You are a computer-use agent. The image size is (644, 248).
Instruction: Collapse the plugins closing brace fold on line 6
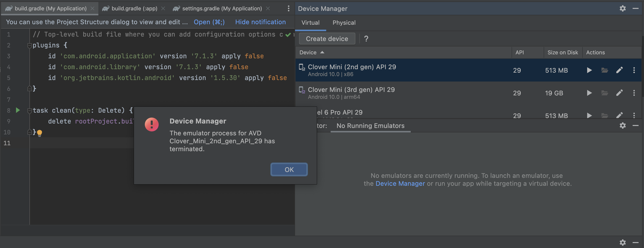29,88
